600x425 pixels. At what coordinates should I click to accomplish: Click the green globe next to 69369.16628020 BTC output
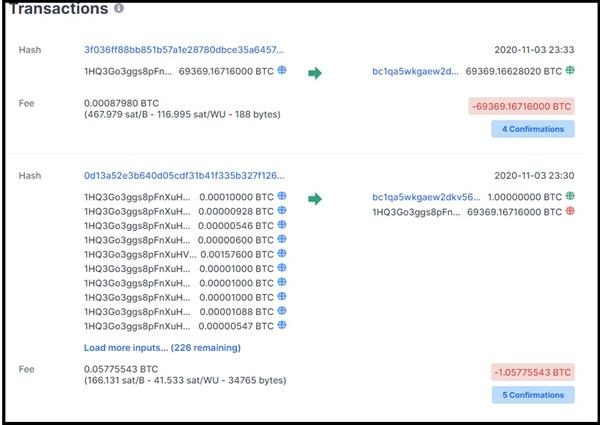pos(570,70)
